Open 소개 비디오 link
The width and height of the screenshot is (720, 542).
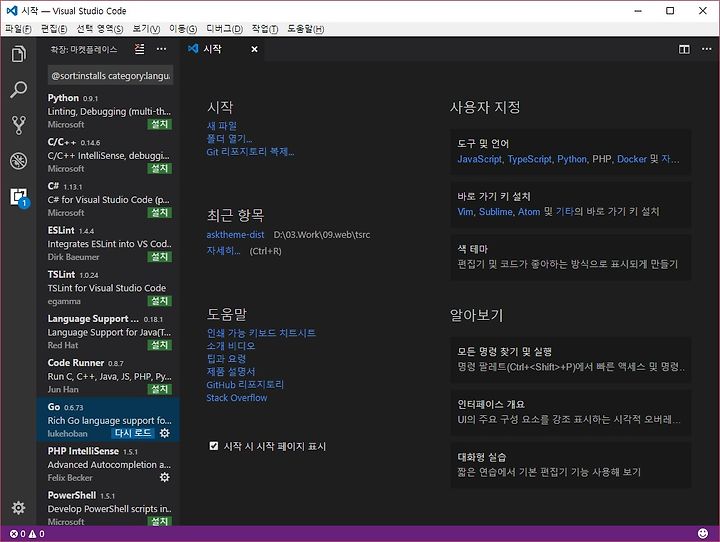(x=231, y=345)
